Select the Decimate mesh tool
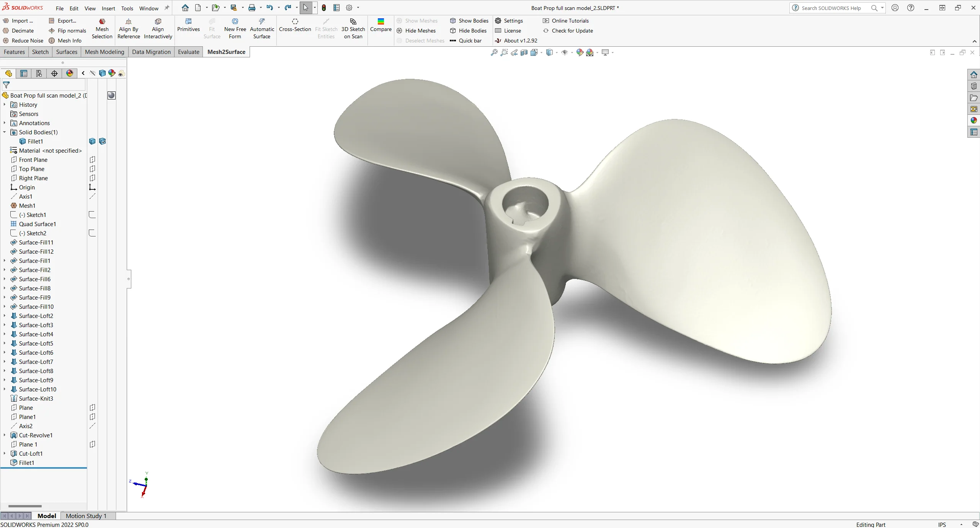The height and width of the screenshot is (528, 980). [x=18, y=30]
